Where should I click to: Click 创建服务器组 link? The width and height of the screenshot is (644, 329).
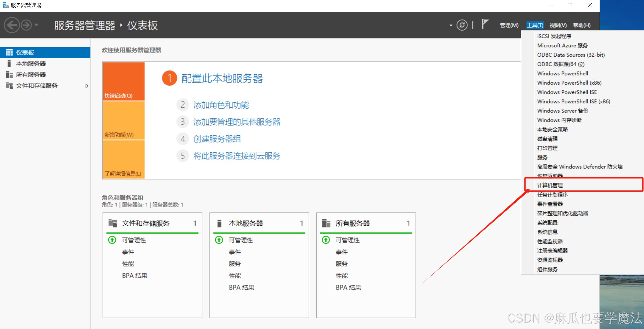(217, 139)
